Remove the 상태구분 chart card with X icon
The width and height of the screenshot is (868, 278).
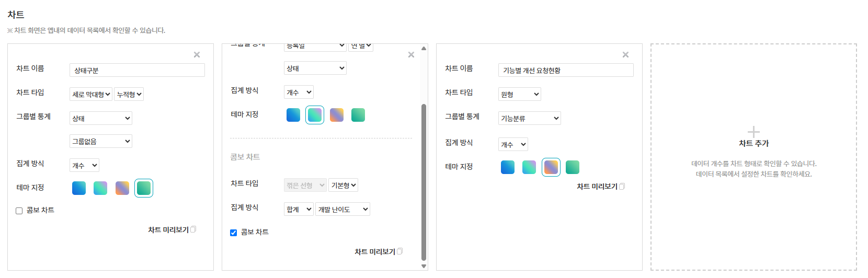pyautogui.click(x=197, y=55)
